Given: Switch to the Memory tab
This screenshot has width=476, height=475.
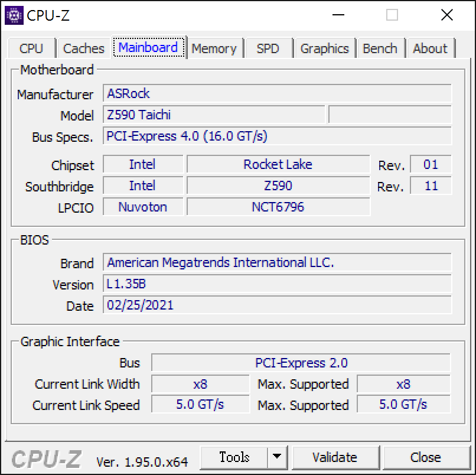Looking at the screenshot, I should [x=214, y=48].
